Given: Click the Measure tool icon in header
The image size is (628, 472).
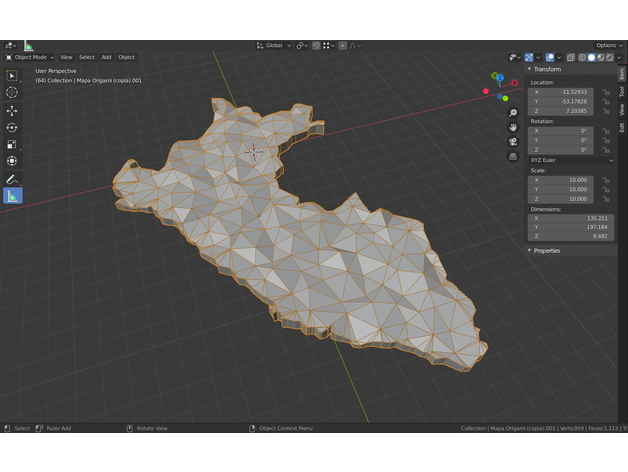Looking at the screenshot, I should coord(28,46).
